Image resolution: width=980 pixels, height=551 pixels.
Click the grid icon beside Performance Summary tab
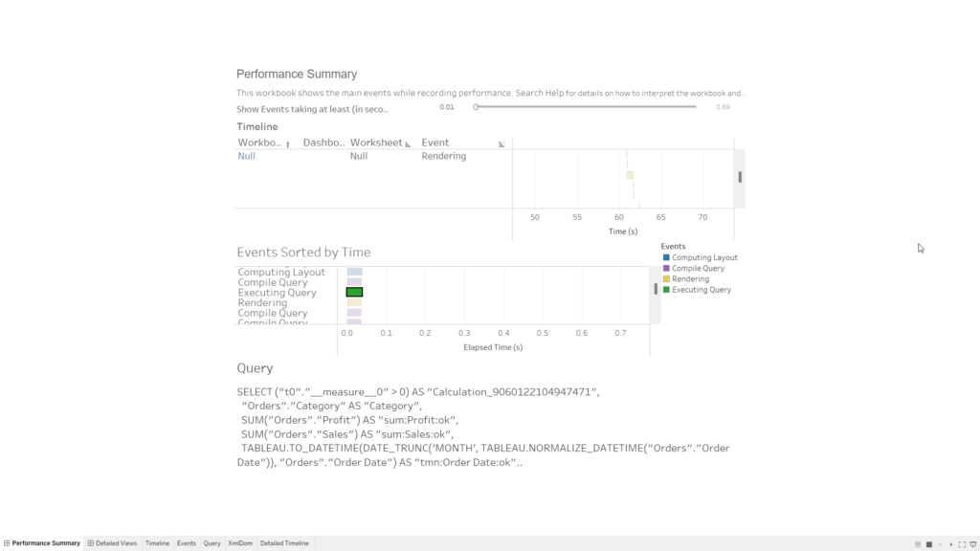(x=8, y=542)
